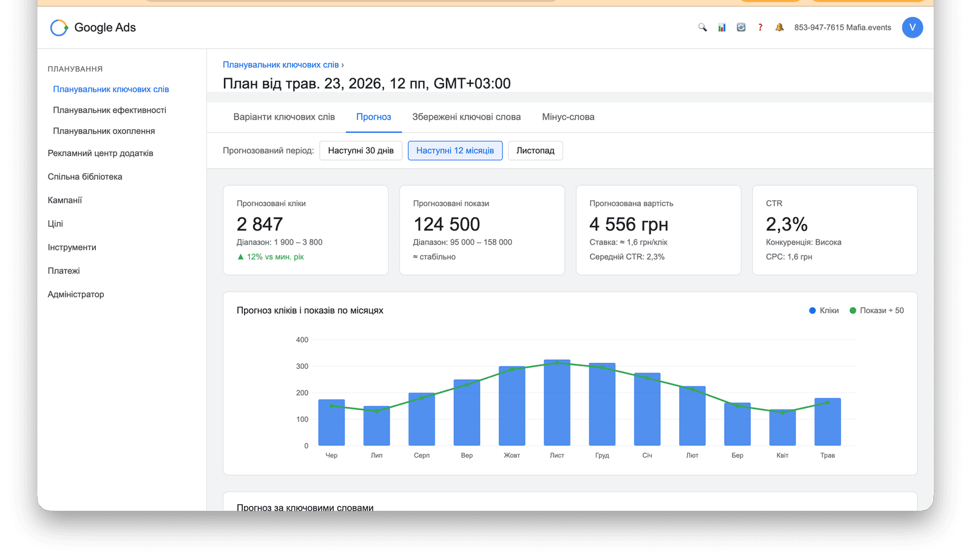Open Планувальник ефективності in sidebar
The height and width of the screenshot is (560, 971).
[x=109, y=110]
